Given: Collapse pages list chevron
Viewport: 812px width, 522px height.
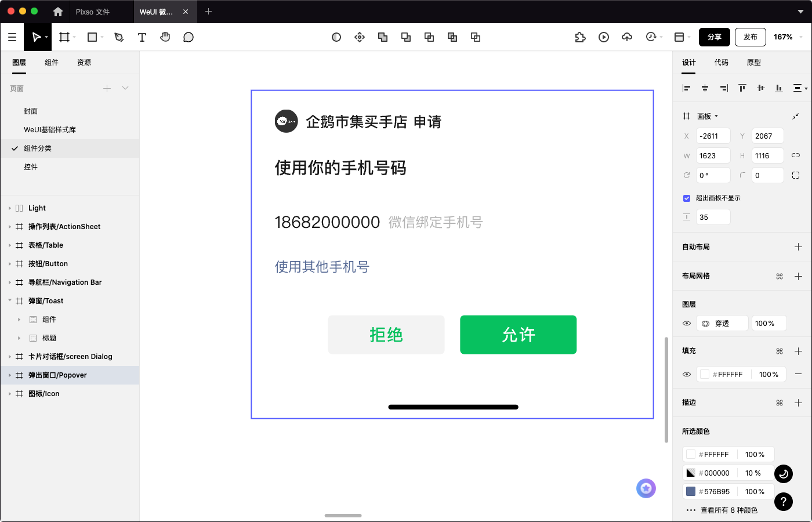Looking at the screenshot, I should coord(125,88).
